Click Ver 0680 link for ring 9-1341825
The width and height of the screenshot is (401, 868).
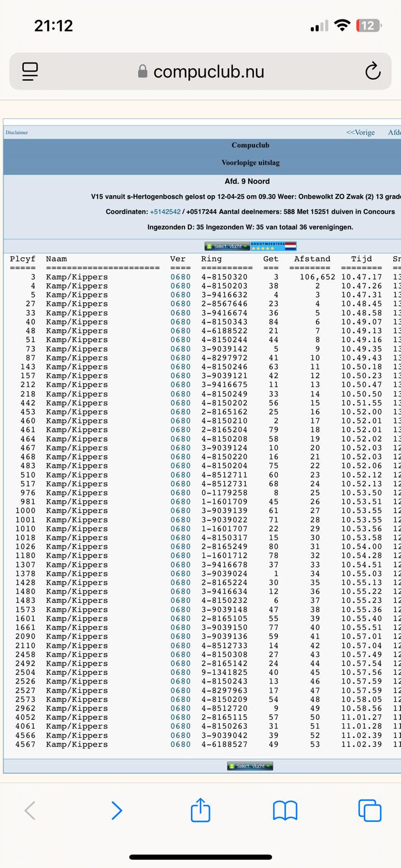click(180, 673)
